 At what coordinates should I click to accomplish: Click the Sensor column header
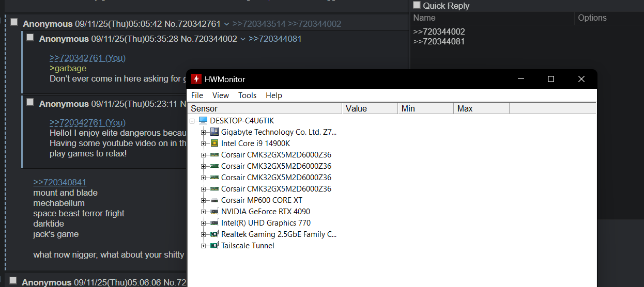coord(265,108)
